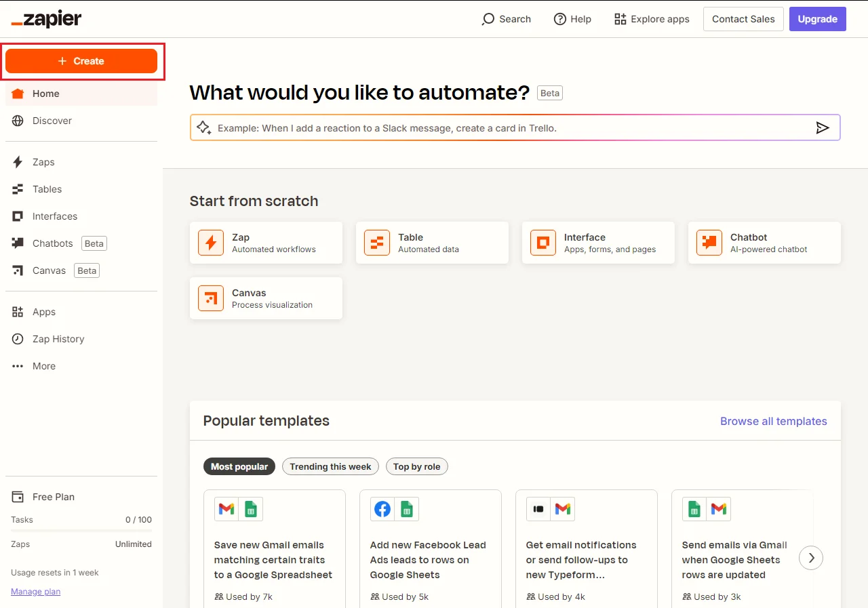868x608 pixels.
Task: Click the Help question mark icon
Action: pyautogui.click(x=560, y=19)
